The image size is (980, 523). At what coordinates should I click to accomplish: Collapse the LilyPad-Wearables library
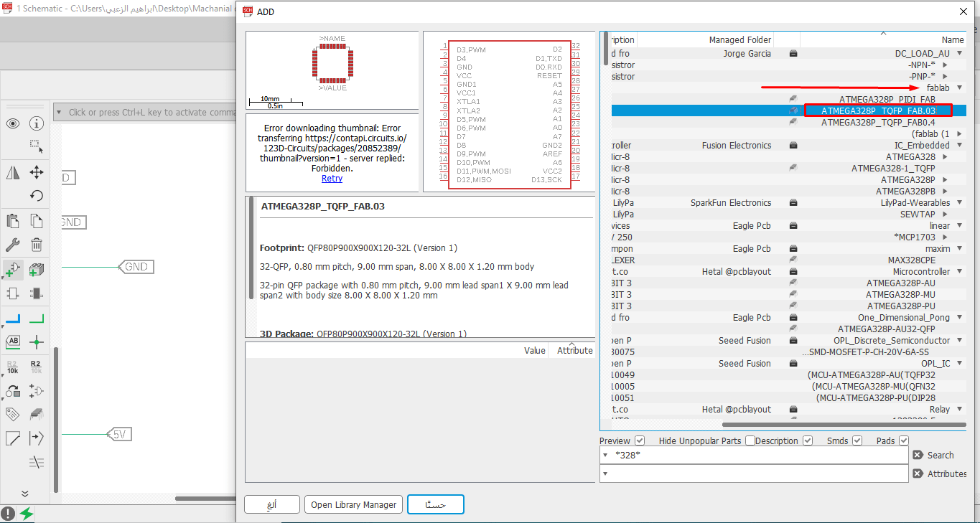pyautogui.click(x=958, y=203)
